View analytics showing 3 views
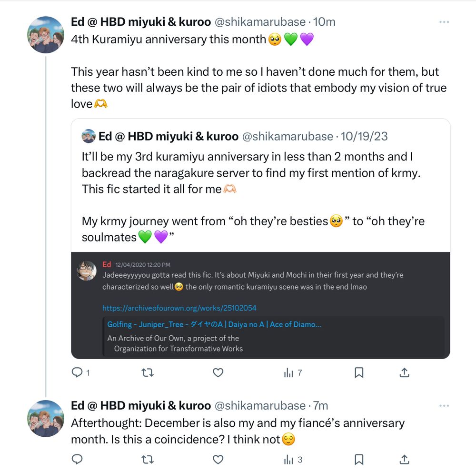The width and height of the screenshot is (476, 472). coord(293,459)
